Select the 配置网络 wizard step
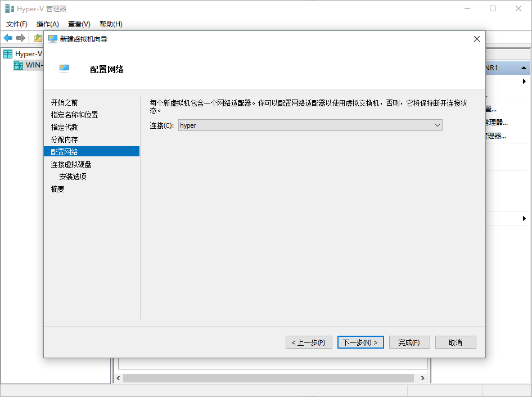The image size is (532, 397). pyautogui.click(x=92, y=152)
